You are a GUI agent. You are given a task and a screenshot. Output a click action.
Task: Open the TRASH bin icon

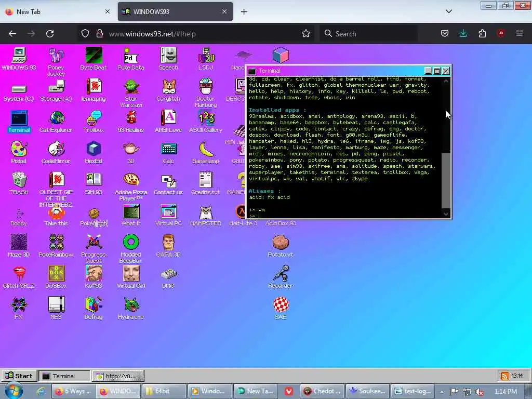pyautogui.click(x=19, y=183)
